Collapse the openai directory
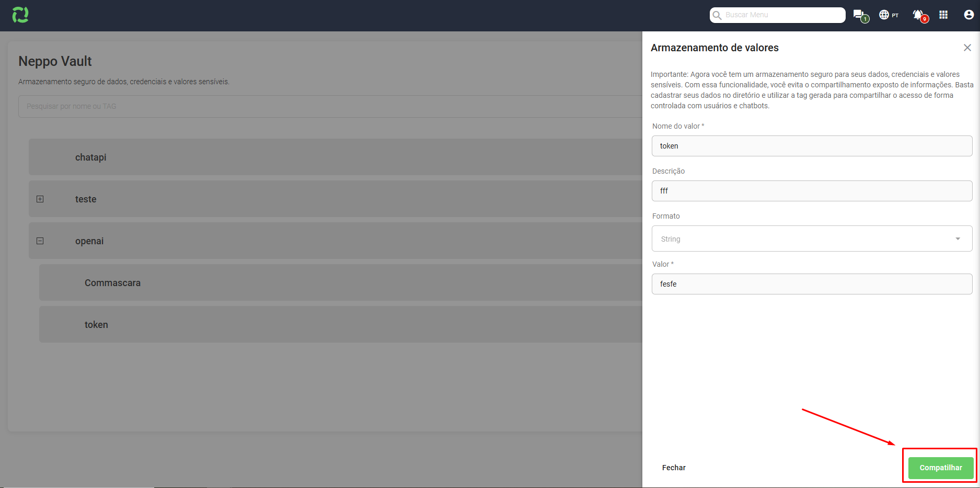980x488 pixels. tap(40, 241)
